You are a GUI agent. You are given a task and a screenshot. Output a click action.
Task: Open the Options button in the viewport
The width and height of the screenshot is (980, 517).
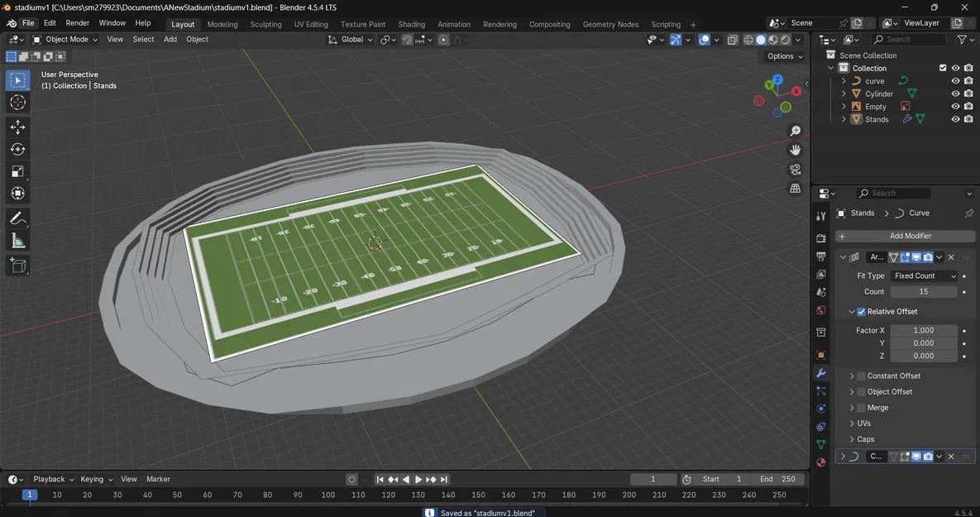click(x=784, y=56)
